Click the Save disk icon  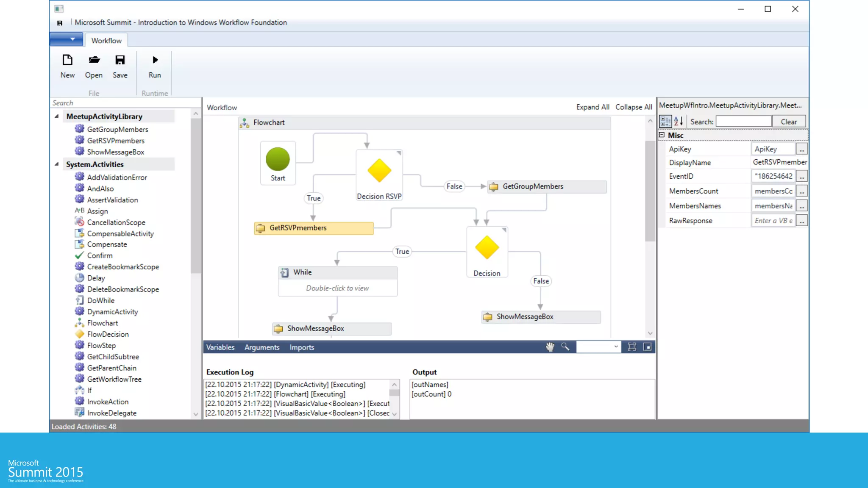click(120, 60)
